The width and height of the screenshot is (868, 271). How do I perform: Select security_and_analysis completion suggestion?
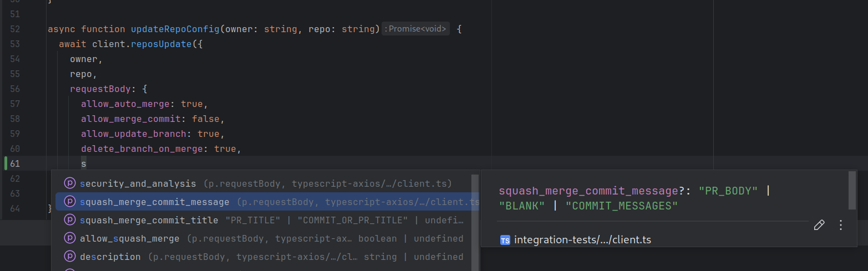(265, 183)
